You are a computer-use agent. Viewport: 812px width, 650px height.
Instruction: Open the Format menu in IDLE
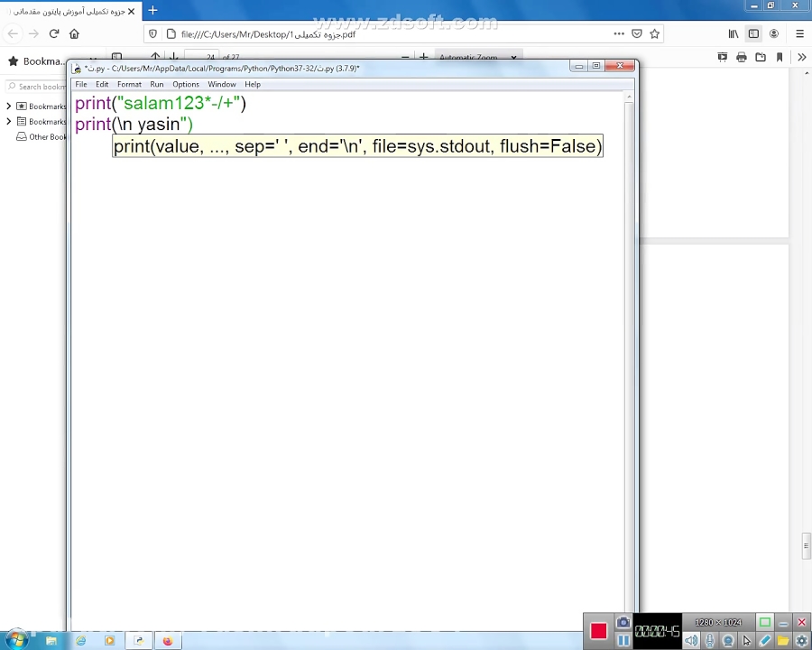(129, 84)
